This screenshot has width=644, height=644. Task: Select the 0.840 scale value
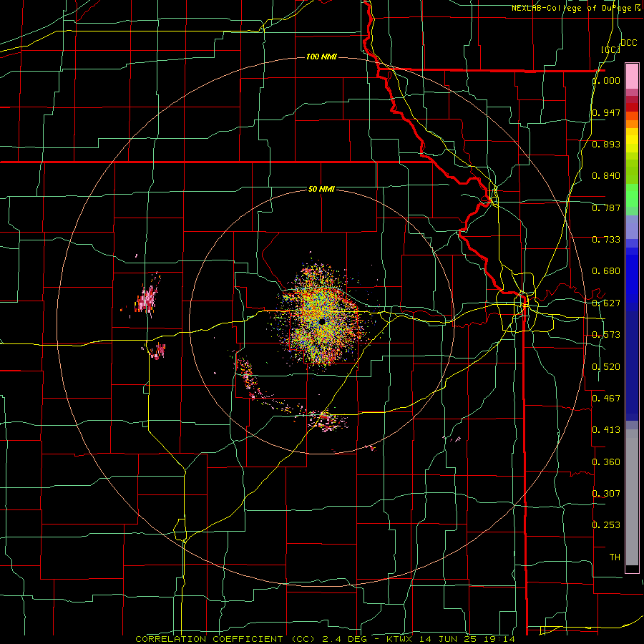606,176
